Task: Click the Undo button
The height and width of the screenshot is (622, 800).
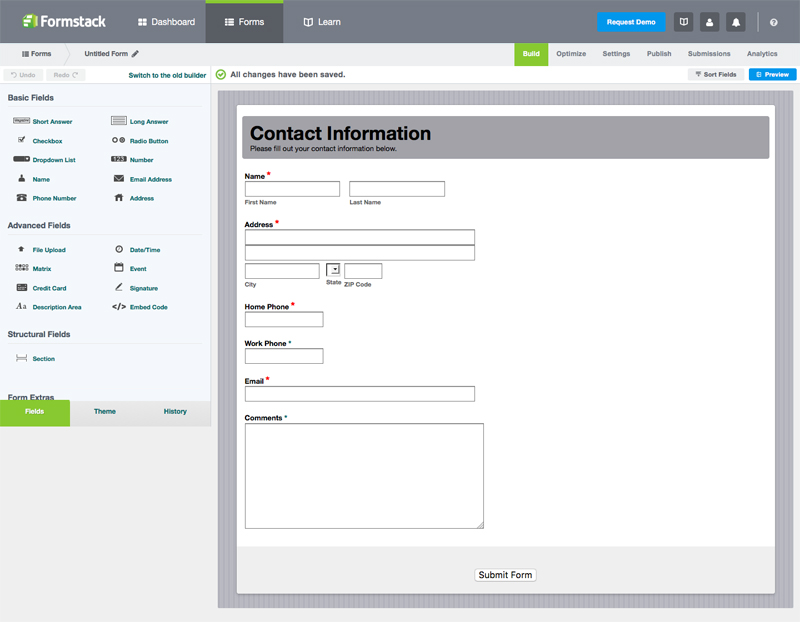Action: (23, 75)
